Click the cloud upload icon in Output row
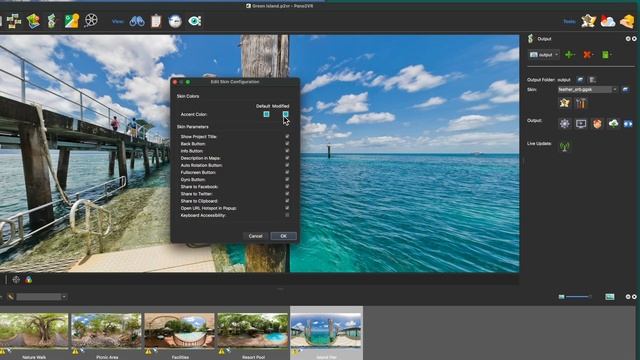This screenshot has width=640, height=360. [613, 123]
